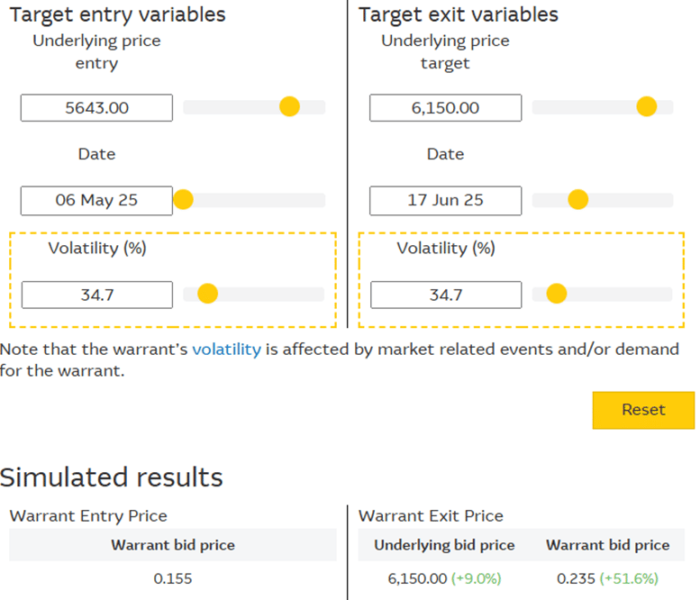Click the underlying bid result 6,150.00 (+9.0%)
Image resolution: width=700 pixels, height=600 pixels.
click(x=444, y=578)
